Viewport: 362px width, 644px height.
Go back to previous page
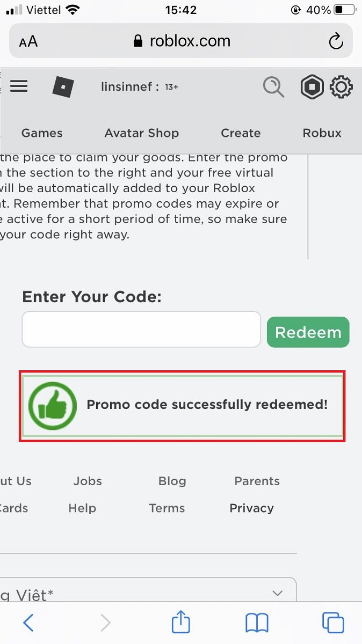(x=28, y=623)
